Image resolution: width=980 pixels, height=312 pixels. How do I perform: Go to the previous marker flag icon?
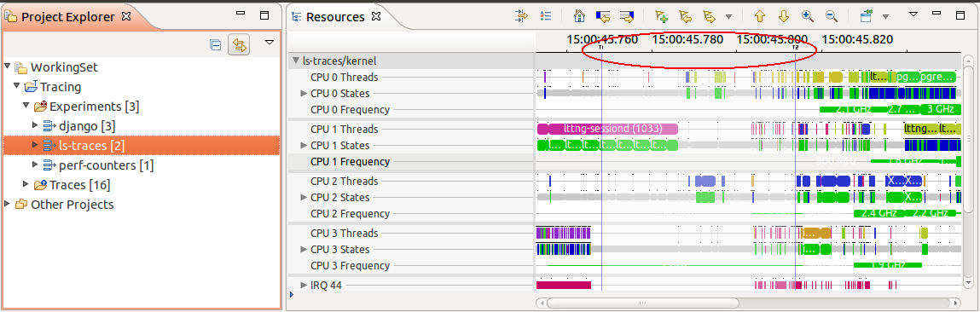(x=685, y=16)
